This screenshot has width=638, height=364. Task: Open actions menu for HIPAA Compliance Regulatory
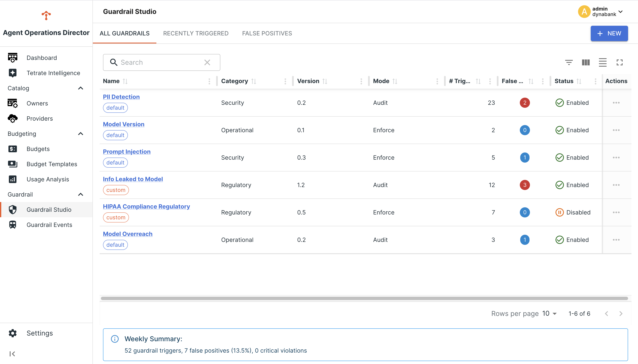(616, 212)
